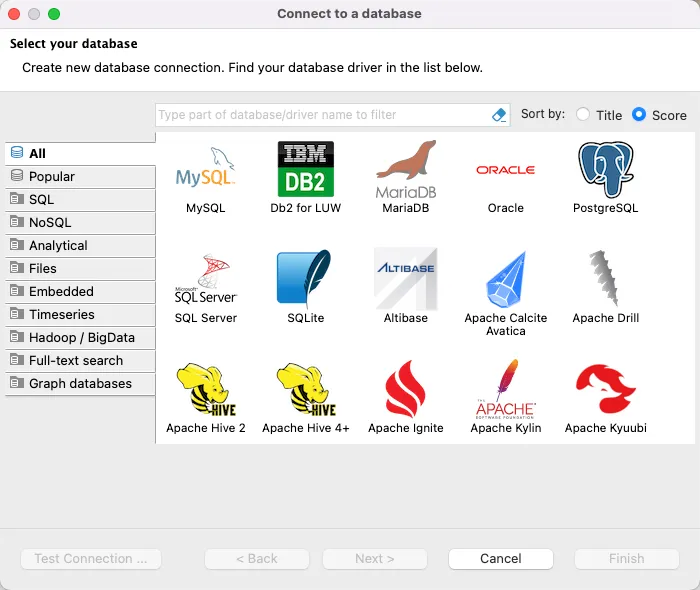Switch to the Graph databases category
This screenshot has height=590, width=700.
(x=80, y=384)
